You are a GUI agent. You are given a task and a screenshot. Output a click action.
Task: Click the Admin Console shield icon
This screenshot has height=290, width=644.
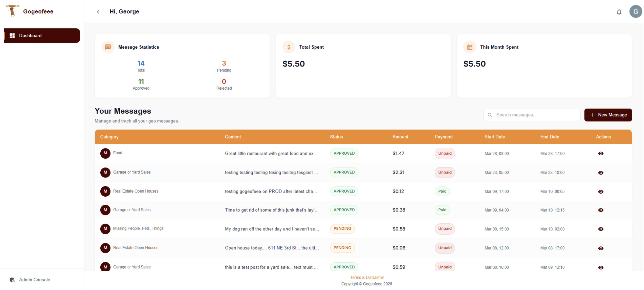click(12, 280)
